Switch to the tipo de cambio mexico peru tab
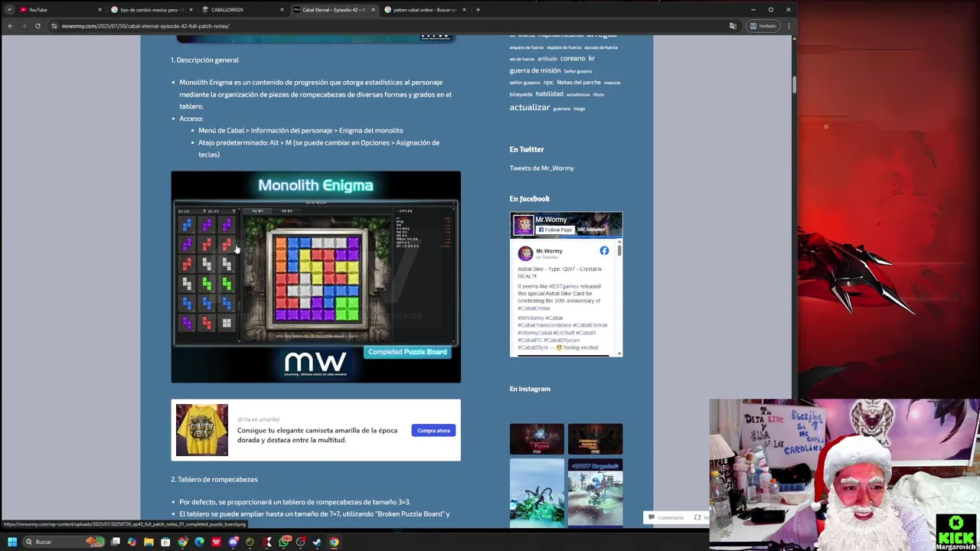 click(151, 10)
